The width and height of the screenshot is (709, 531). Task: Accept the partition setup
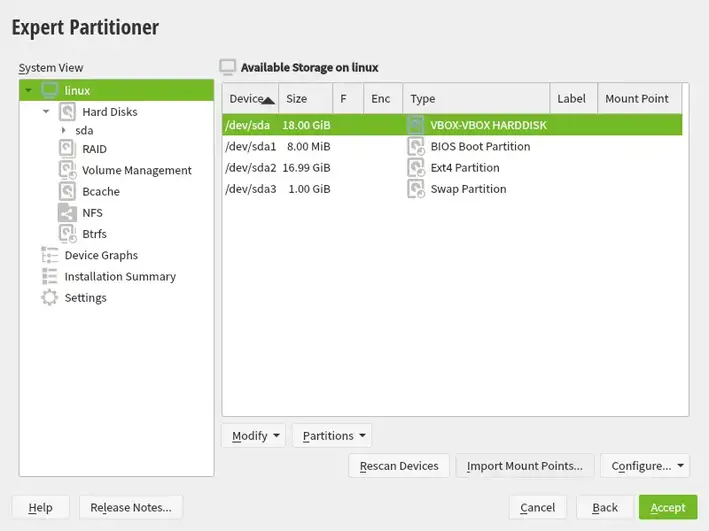tap(668, 507)
